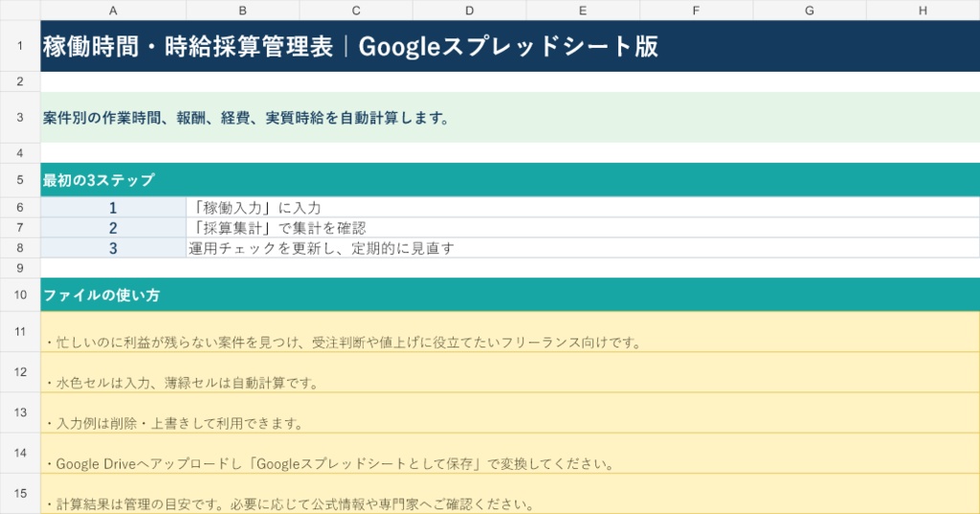
Task: Select column F header
Action: (x=697, y=10)
